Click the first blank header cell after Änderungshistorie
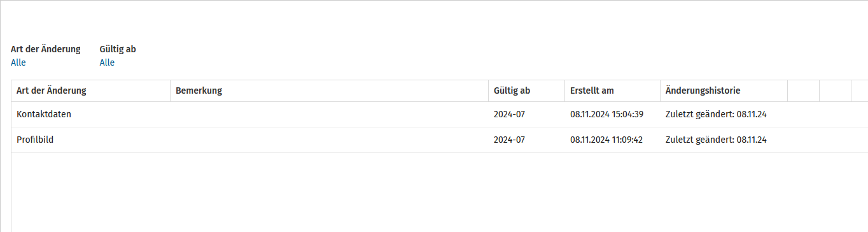Viewport: 868px width, 232px height. click(804, 91)
